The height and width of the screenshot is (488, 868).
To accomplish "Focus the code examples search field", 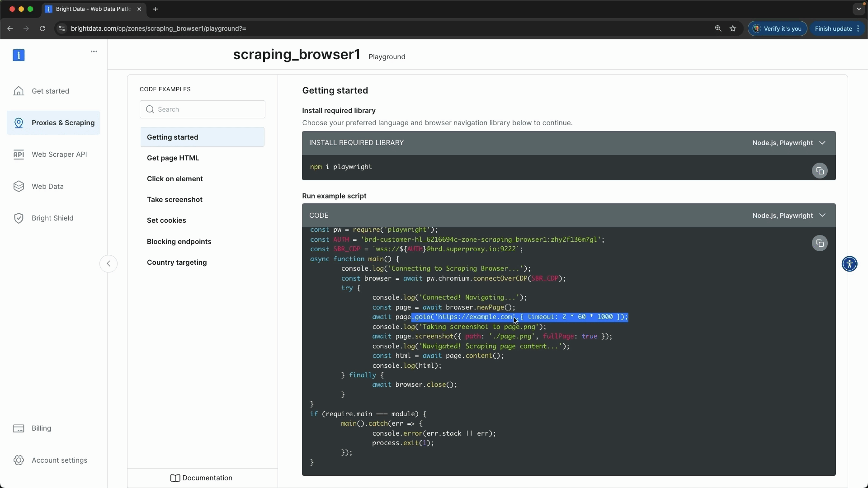I will (x=203, y=109).
